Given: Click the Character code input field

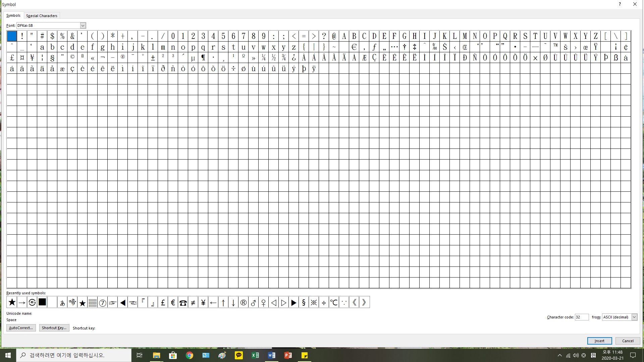Looking at the screenshot, I should point(581,317).
